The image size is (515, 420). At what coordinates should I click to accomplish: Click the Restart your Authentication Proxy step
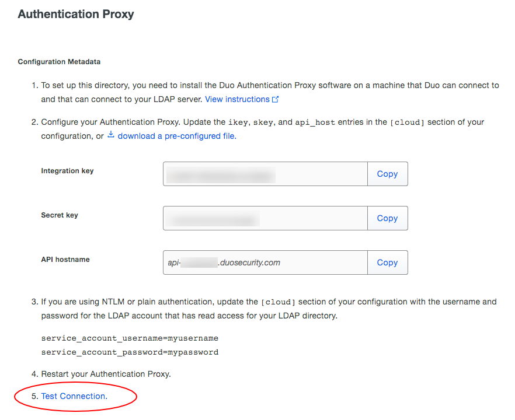pos(106,374)
